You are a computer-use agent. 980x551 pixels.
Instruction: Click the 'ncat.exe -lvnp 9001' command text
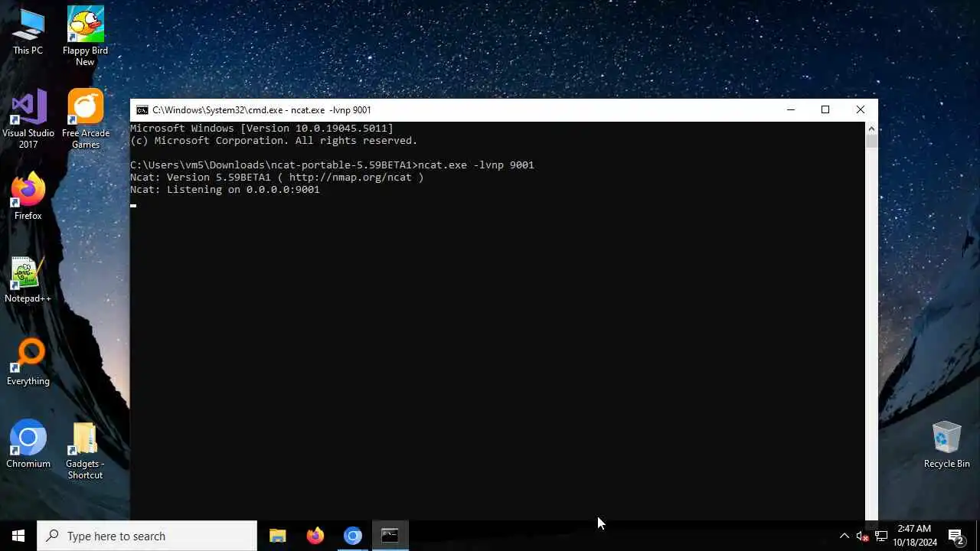pyautogui.click(x=476, y=165)
